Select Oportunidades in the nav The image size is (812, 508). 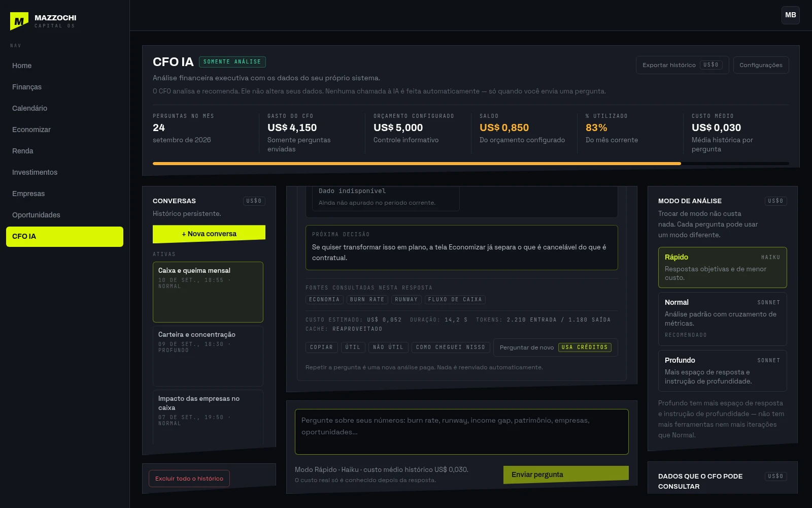tap(64, 215)
